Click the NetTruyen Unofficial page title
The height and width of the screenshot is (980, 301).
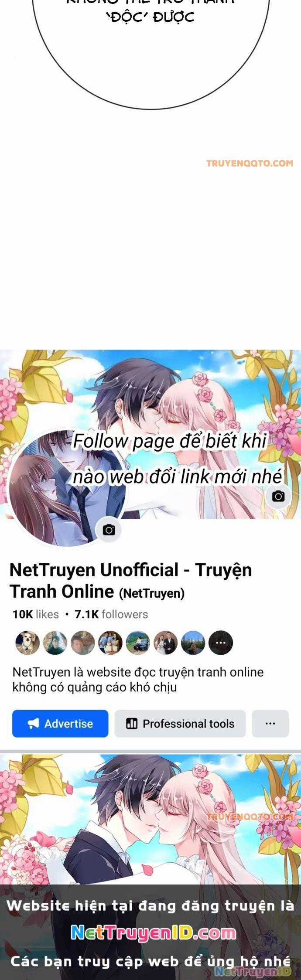click(130, 581)
